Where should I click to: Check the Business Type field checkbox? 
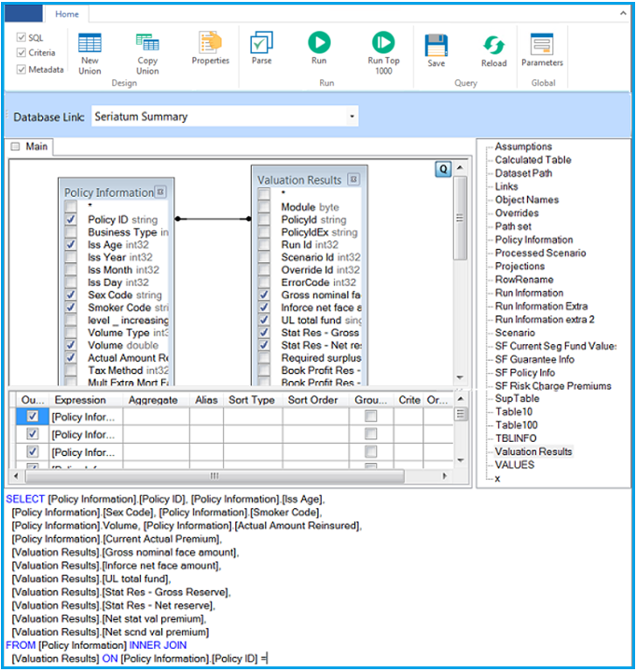[x=71, y=232]
